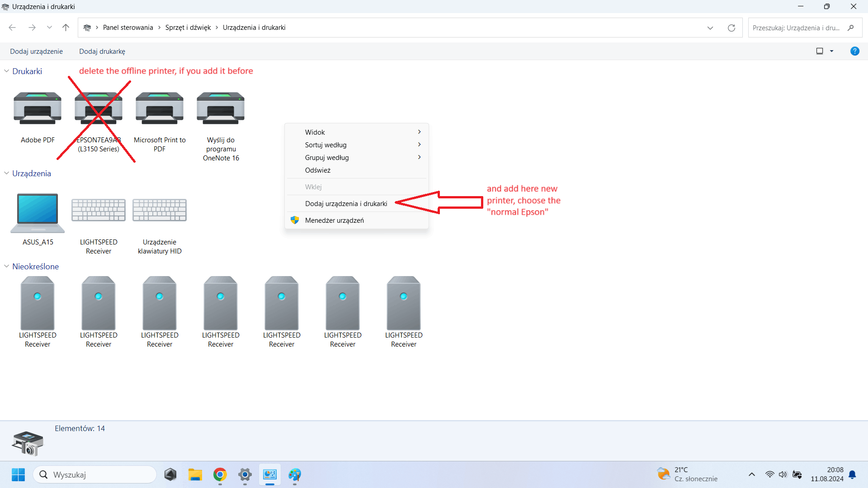The height and width of the screenshot is (488, 868).
Task: Click the help question mark icon
Action: pos(854,51)
